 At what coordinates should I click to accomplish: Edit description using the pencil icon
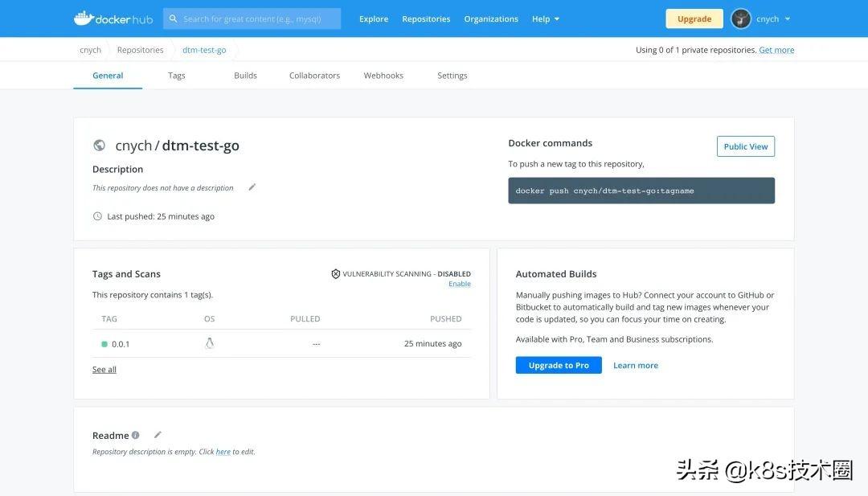click(x=252, y=187)
